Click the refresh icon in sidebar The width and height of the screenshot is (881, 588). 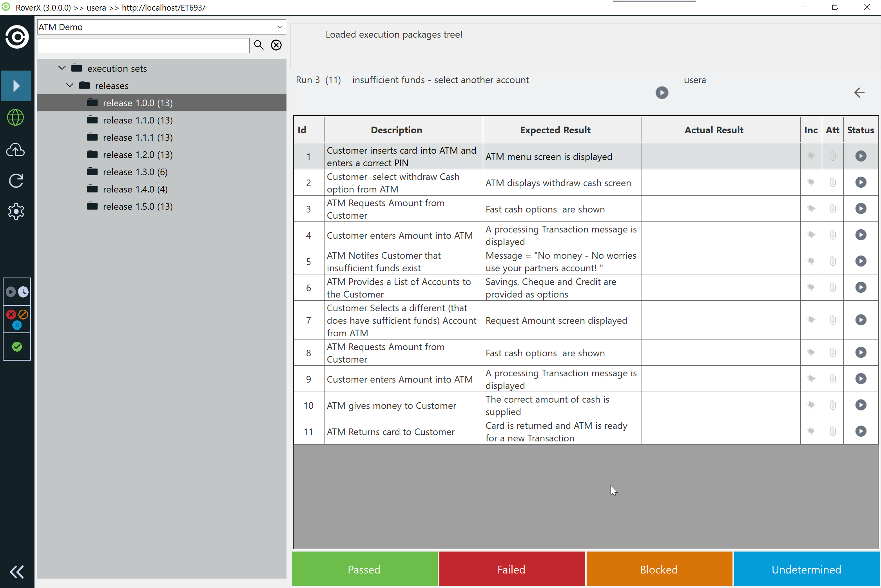click(x=16, y=181)
